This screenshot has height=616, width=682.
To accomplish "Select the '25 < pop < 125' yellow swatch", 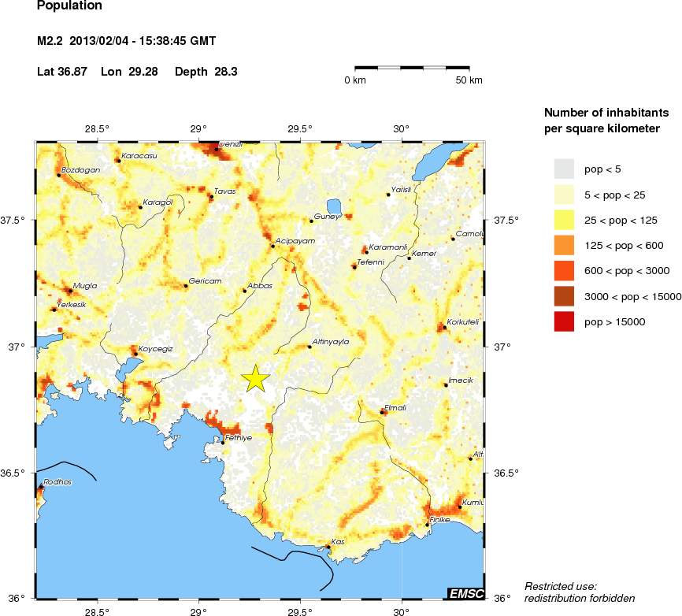I will [565, 220].
